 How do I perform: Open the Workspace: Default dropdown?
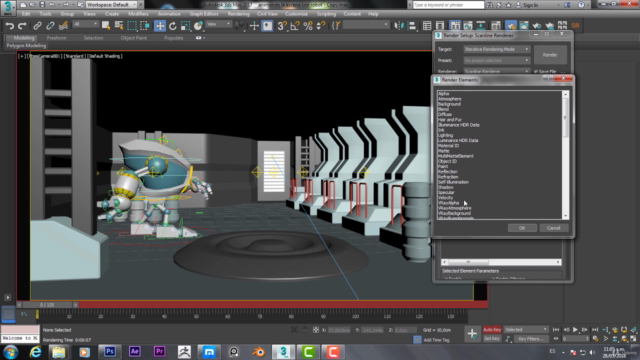111,4
